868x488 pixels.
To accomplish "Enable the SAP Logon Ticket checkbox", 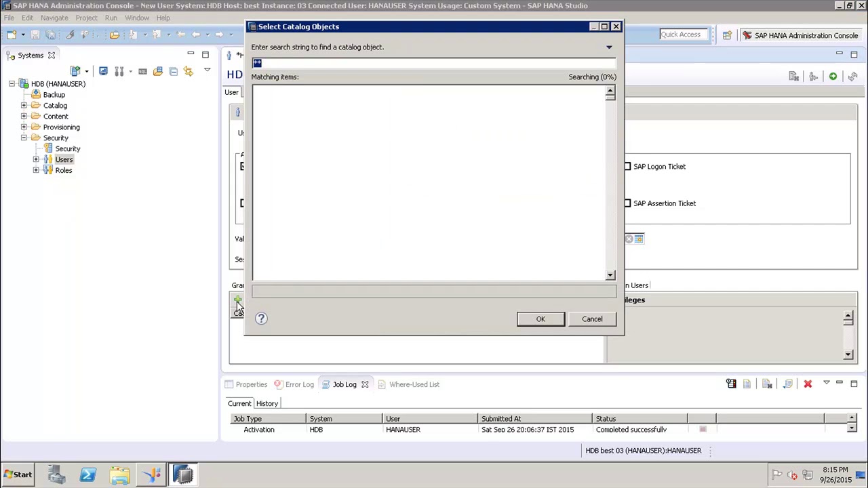I will 627,166.
